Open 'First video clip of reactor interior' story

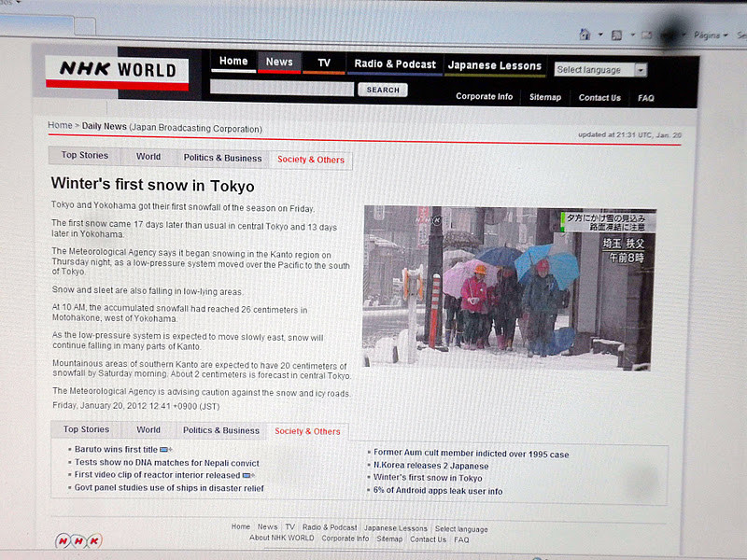point(157,475)
